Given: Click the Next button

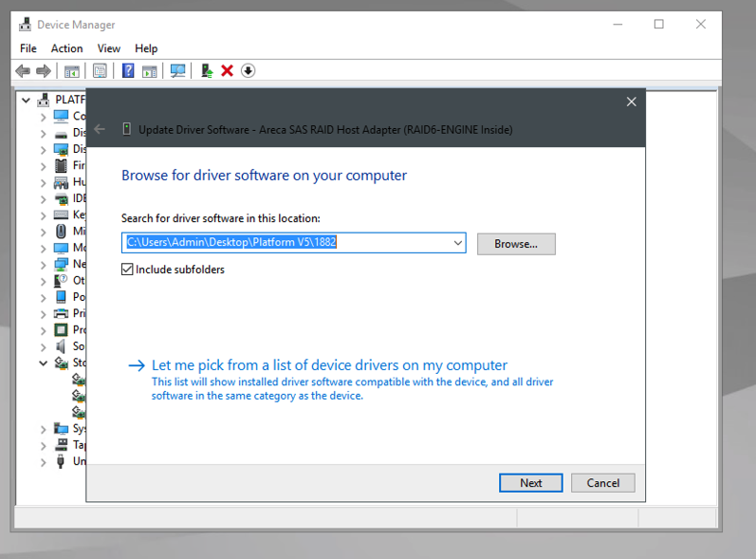Looking at the screenshot, I should 530,483.
